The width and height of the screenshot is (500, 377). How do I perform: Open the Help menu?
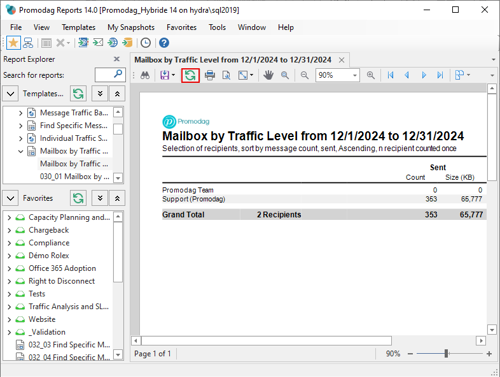pos(286,27)
